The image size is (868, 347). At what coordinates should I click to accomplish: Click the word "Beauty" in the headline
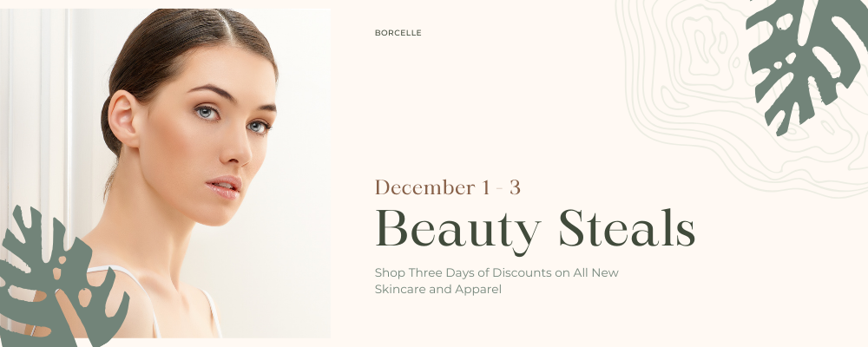click(x=457, y=228)
